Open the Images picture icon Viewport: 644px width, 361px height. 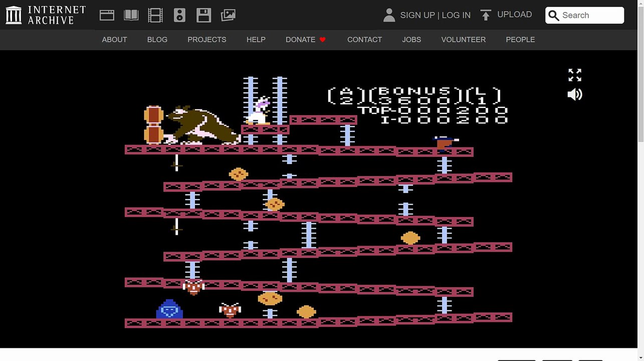click(x=228, y=15)
